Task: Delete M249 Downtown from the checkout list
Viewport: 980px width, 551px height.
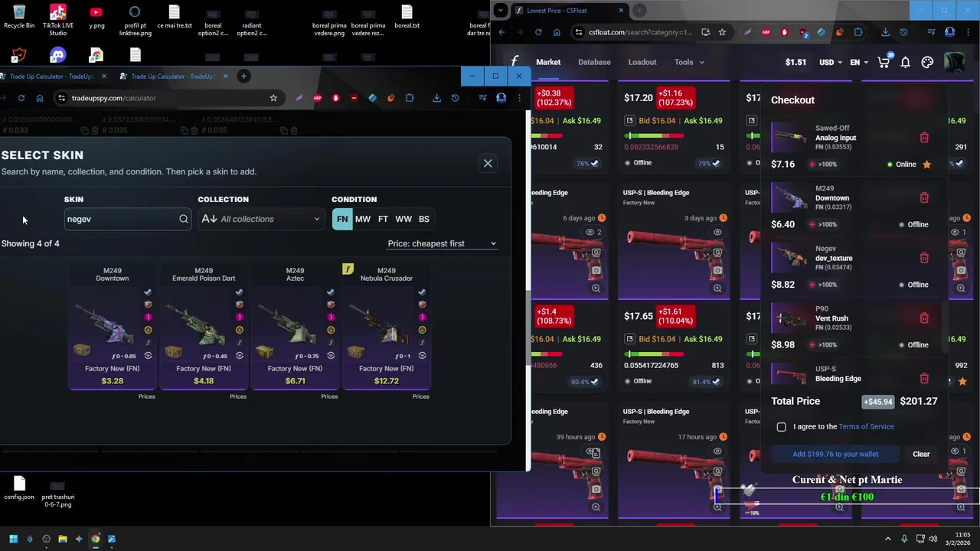Action: pos(924,197)
